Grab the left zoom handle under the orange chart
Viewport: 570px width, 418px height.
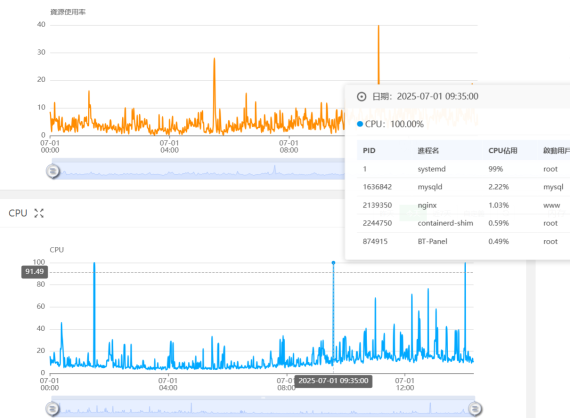53,171
